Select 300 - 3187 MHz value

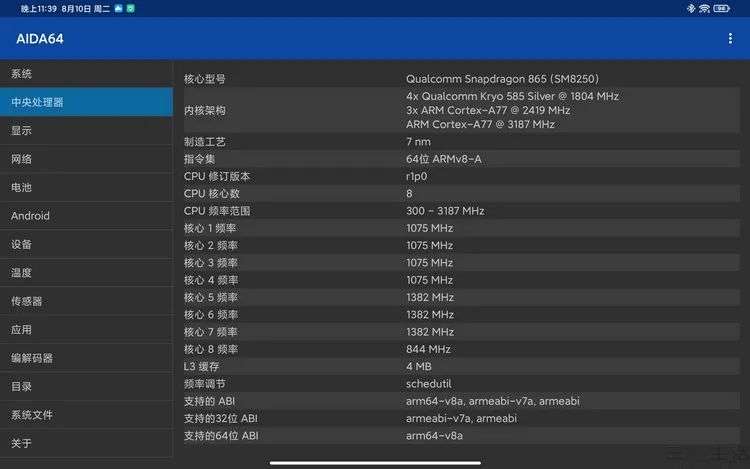[x=445, y=211]
